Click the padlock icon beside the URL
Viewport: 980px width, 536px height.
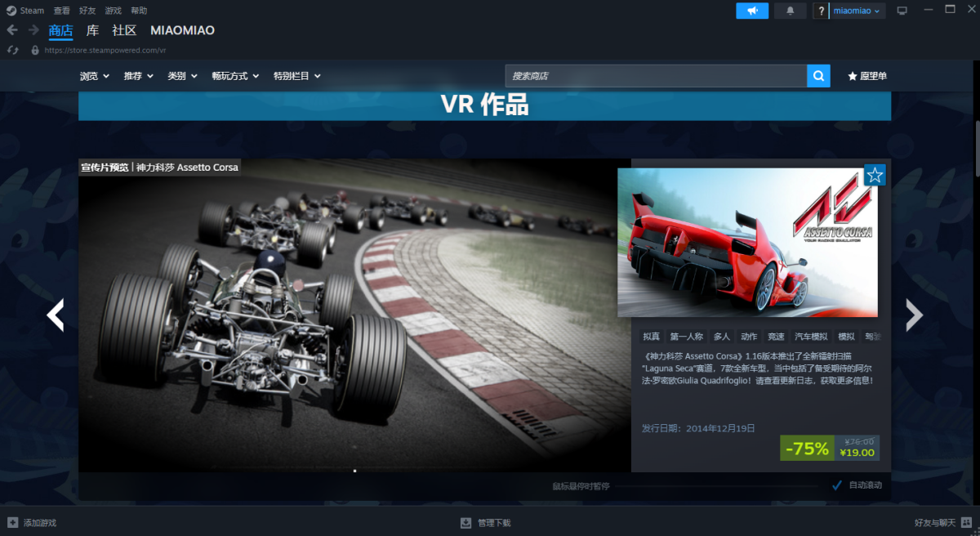34,50
